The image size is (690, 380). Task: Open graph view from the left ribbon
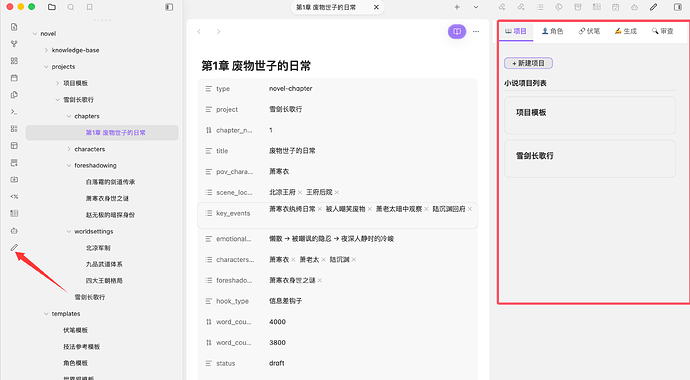coord(14,44)
